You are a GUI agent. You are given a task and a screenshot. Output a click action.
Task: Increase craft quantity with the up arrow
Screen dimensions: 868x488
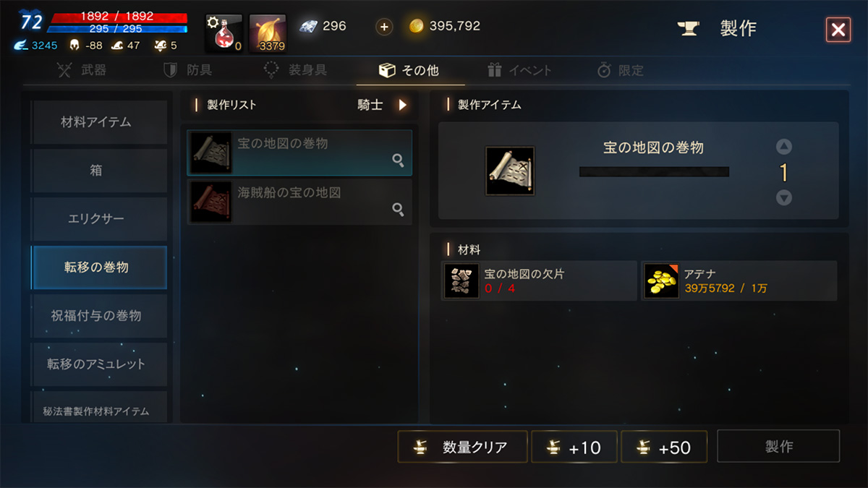784,147
